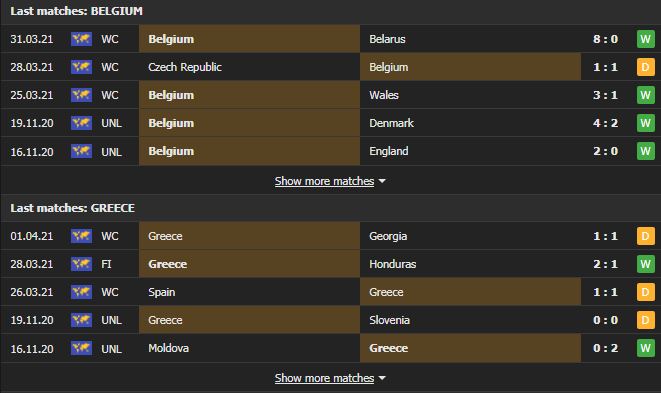Expand Show more matches under Greece

point(324,378)
